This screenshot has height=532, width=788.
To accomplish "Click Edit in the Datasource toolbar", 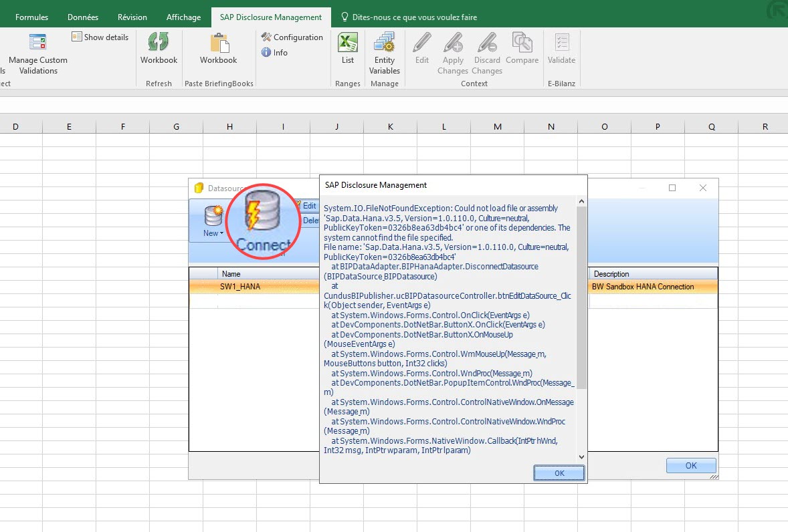I will (308, 206).
